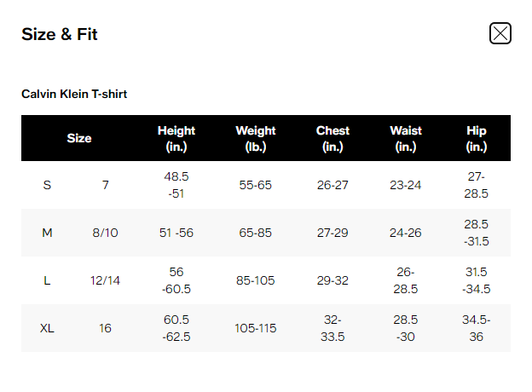Select the L size row label

47,280
